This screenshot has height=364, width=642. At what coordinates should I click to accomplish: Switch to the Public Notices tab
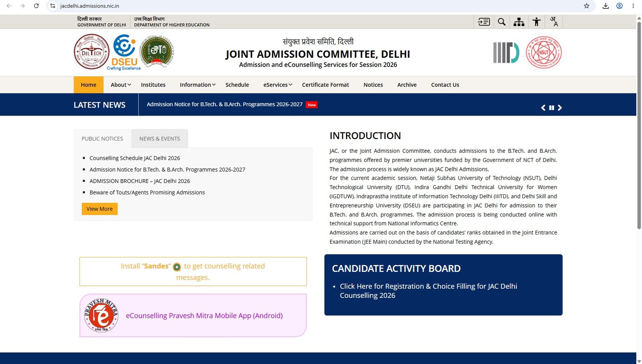[102, 139]
